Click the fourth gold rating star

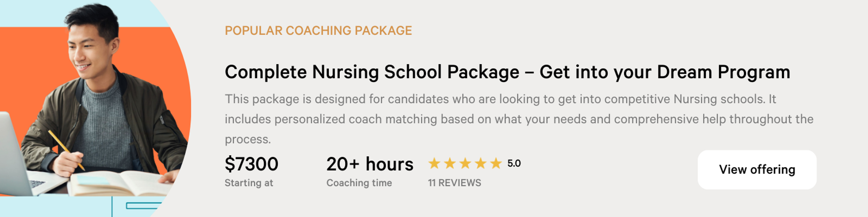pyautogui.click(x=481, y=163)
